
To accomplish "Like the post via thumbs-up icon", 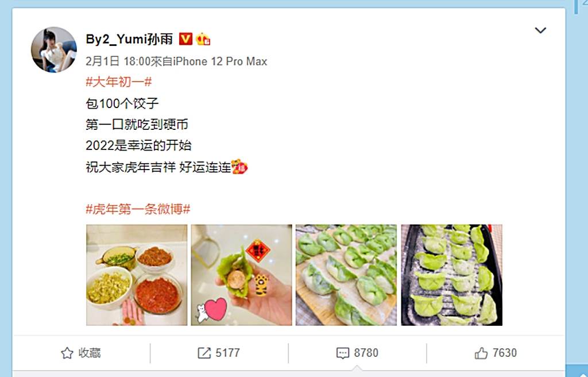I will pos(481,353).
